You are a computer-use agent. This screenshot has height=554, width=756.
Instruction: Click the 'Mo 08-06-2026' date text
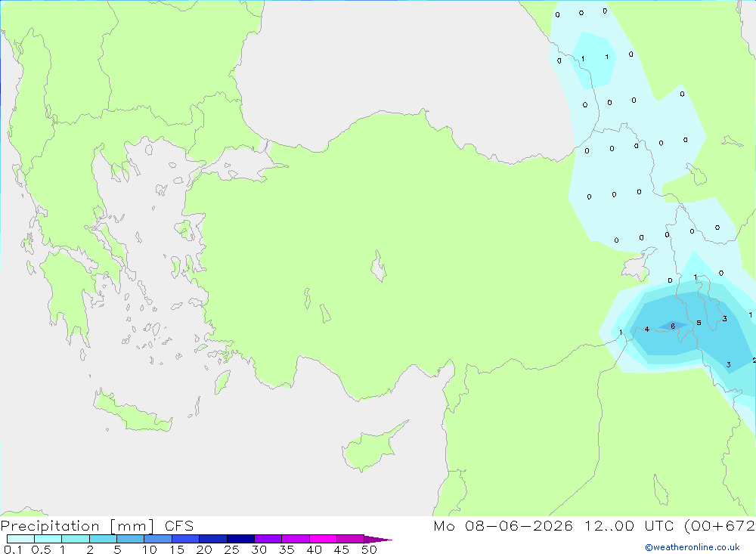pos(503,526)
